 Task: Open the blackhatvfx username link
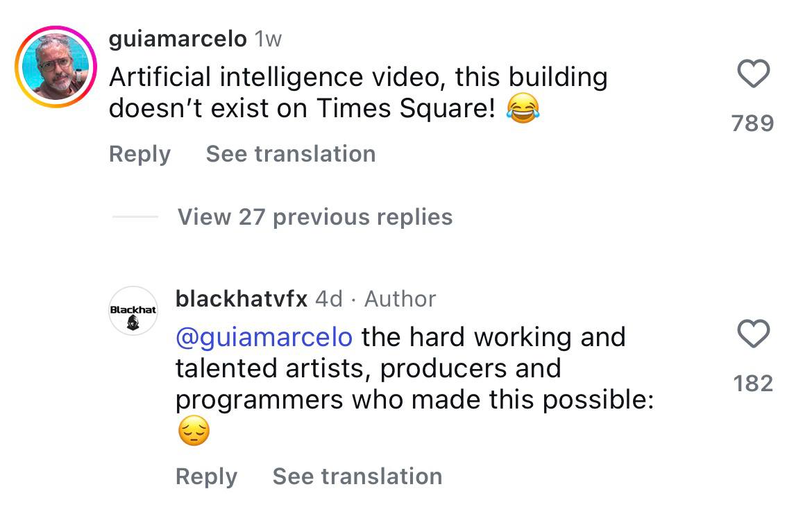[242, 299]
